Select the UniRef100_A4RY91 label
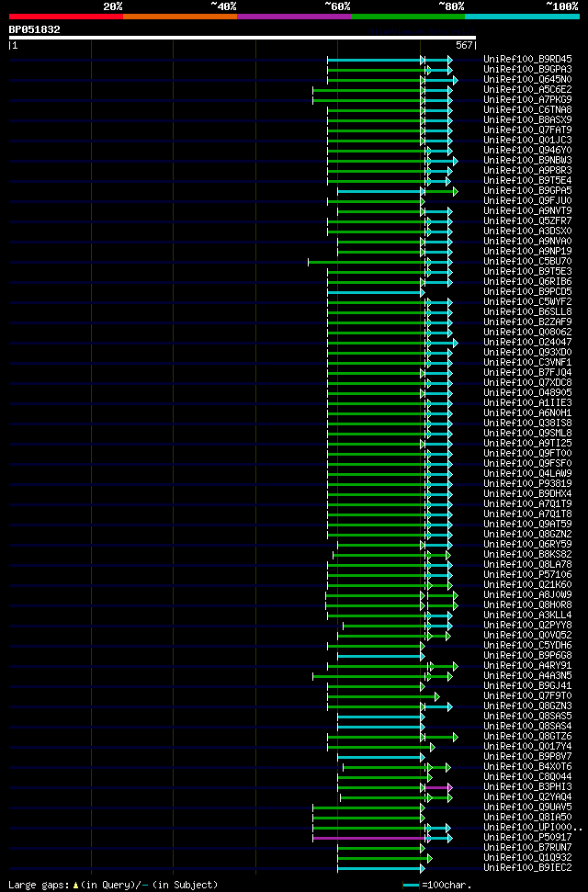 pos(527,666)
